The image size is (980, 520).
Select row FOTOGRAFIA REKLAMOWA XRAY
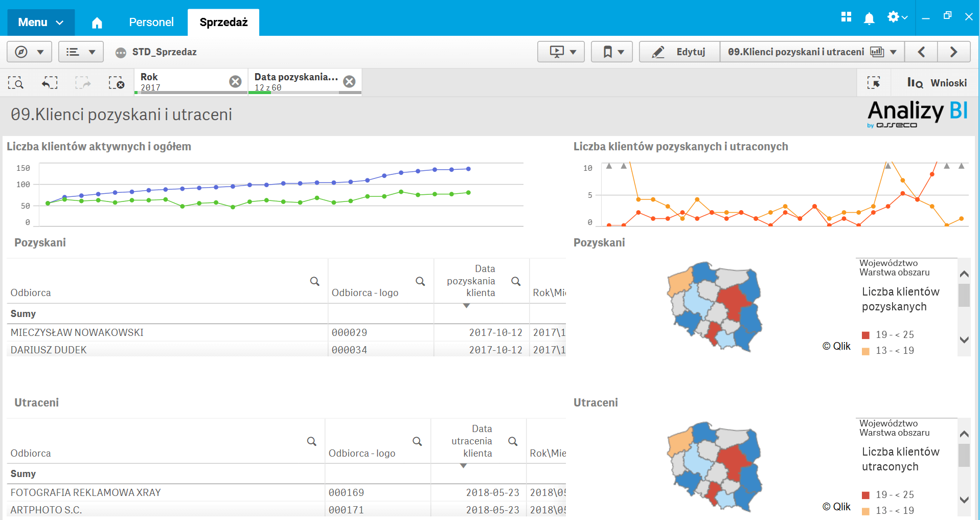286,492
